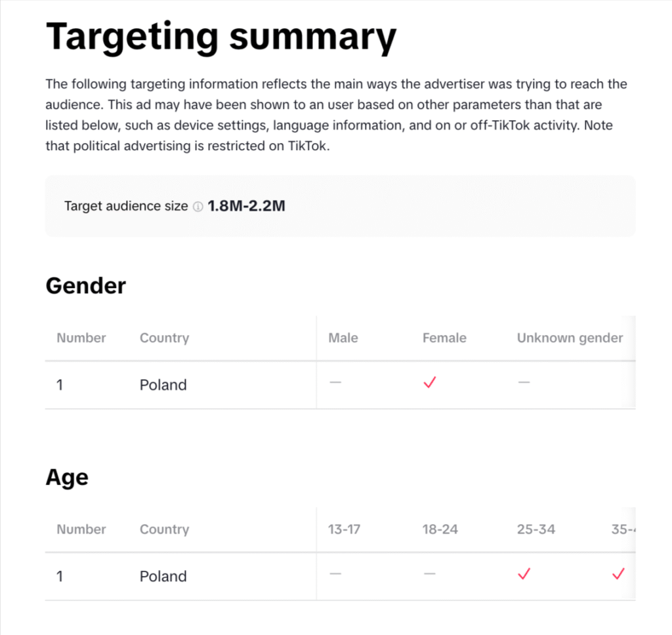Viewport: 672px width, 635px height.
Task: Click Poland in the Age table
Action: pos(163,577)
